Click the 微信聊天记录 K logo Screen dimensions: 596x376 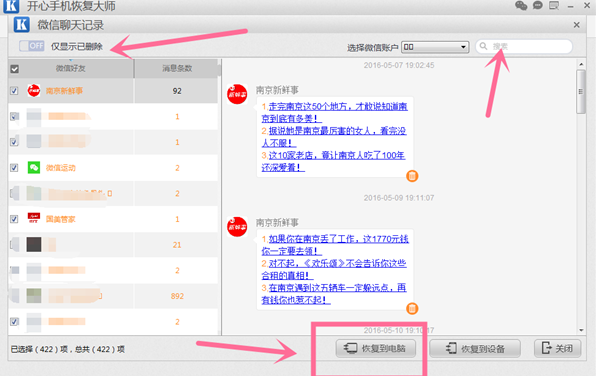click(22, 25)
